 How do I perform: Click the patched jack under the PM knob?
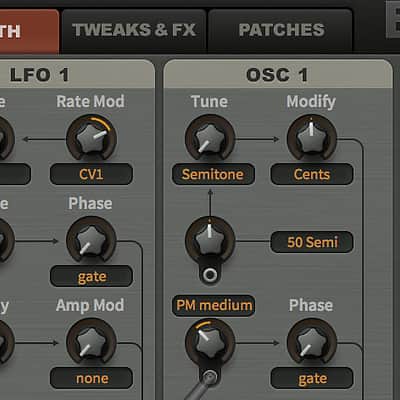point(210,377)
